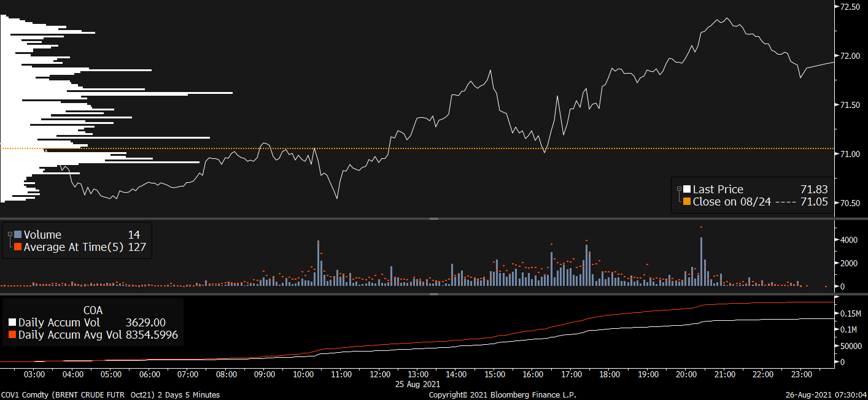Click the '70.50' price axis label
This screenshot has height=400, width=868.
pos(850,203)
